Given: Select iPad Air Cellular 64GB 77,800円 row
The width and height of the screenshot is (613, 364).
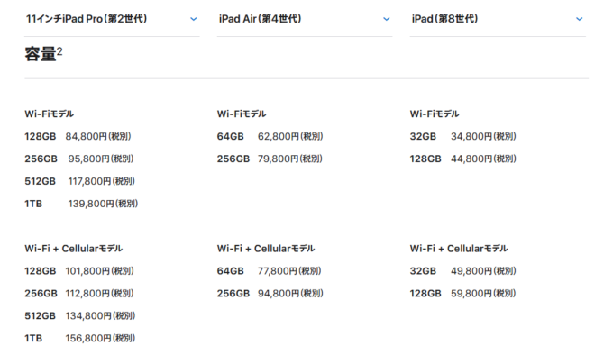Looking at the screenshot, I should (x=270, y=270).
